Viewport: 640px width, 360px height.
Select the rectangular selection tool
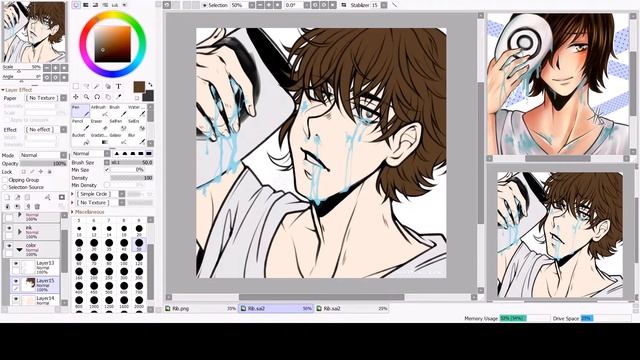(x=76, y=87)
